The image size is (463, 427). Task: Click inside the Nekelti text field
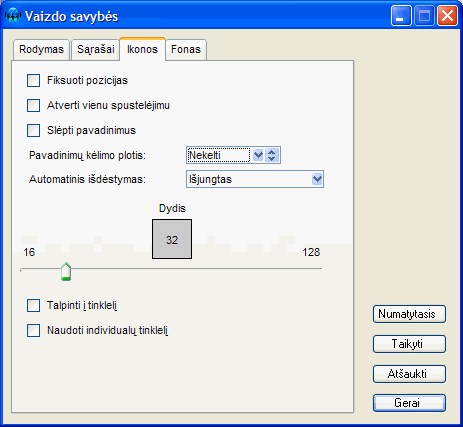pos(218,155)
